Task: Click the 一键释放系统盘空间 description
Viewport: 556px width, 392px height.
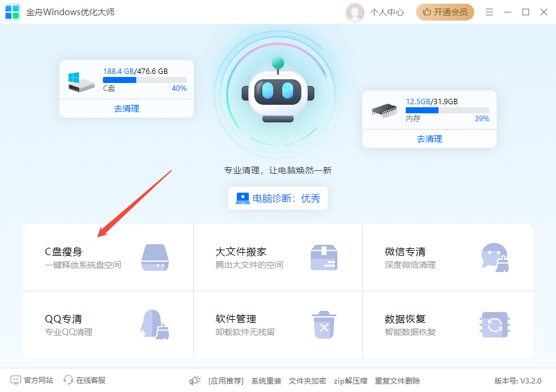Action: (83, 265)
